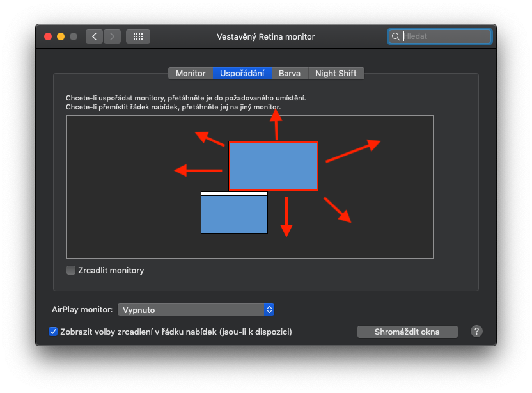Open the Barva tab

click(x=290, y=73)
